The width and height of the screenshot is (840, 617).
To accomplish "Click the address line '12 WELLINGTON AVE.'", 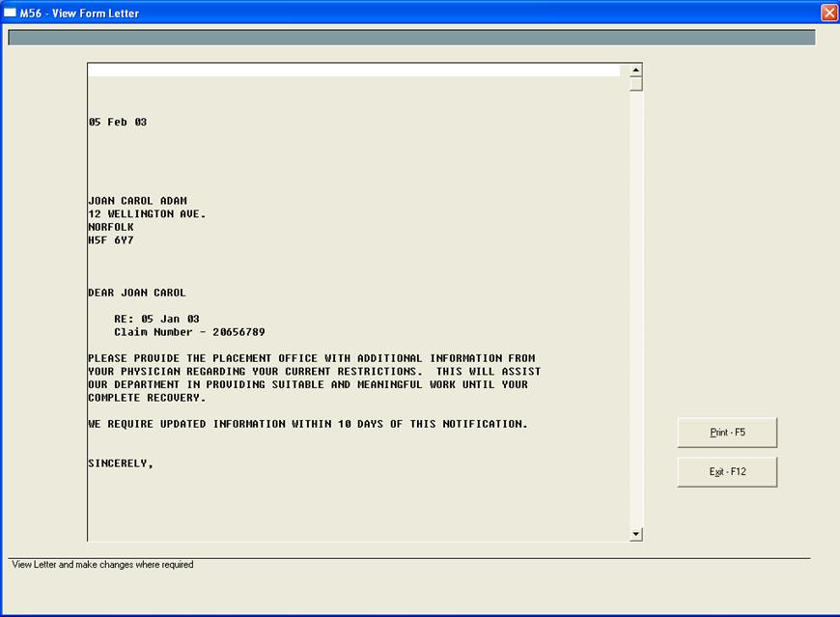I will (147, 213).
